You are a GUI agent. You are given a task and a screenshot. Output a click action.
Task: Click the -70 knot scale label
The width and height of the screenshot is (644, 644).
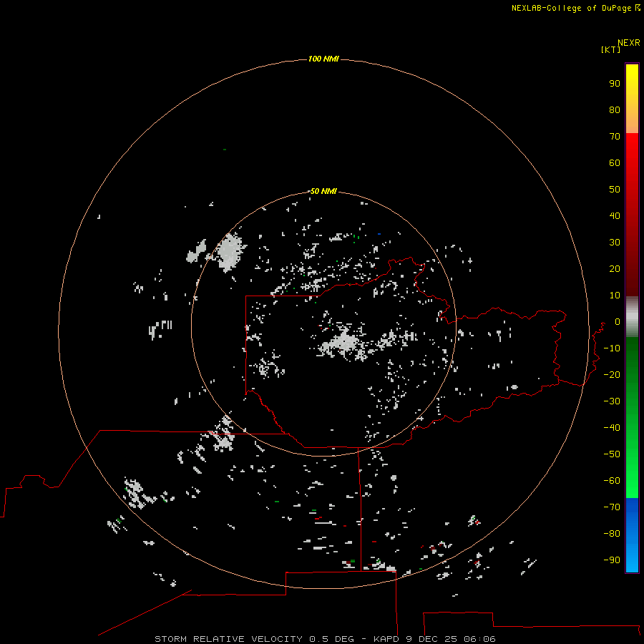click(612, 507)
